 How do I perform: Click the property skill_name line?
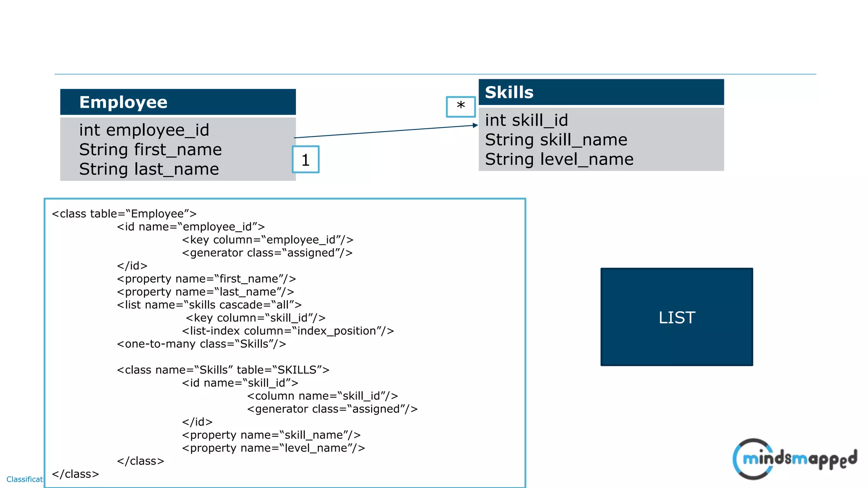pos(272,435)
